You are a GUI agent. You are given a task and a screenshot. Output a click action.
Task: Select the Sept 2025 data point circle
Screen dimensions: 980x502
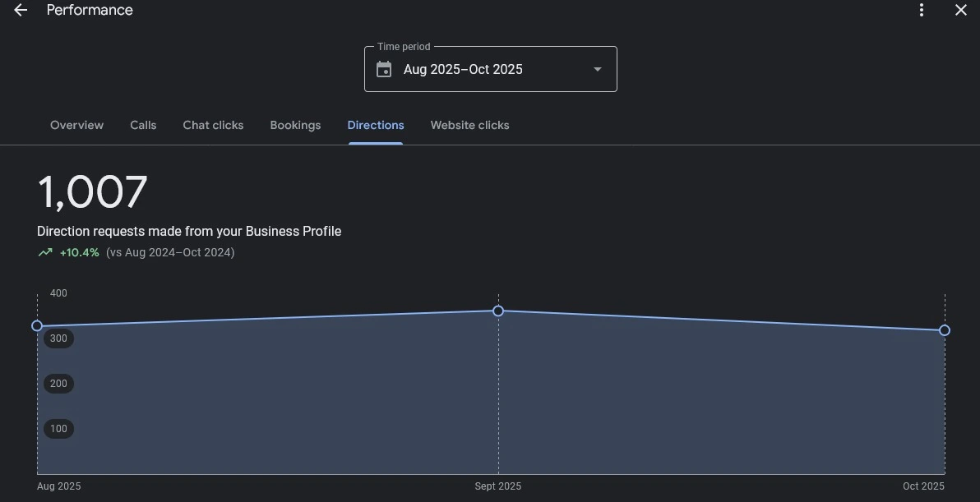tap(498, 311)
